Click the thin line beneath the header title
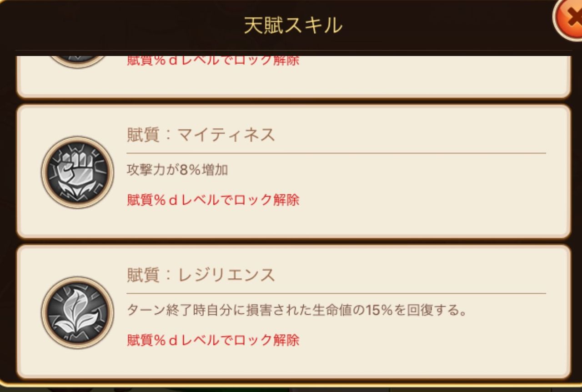Screen dimensions: 582x392 (293, 50)
